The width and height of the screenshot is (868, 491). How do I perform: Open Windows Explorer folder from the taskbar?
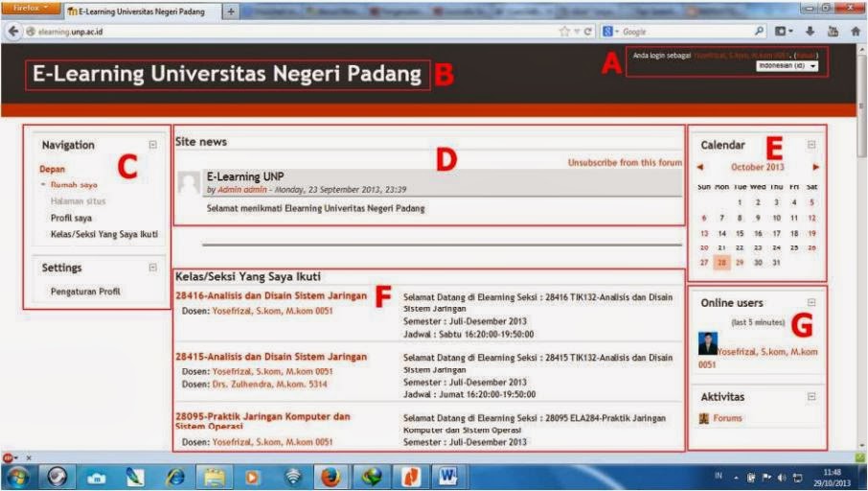(215, 477)
